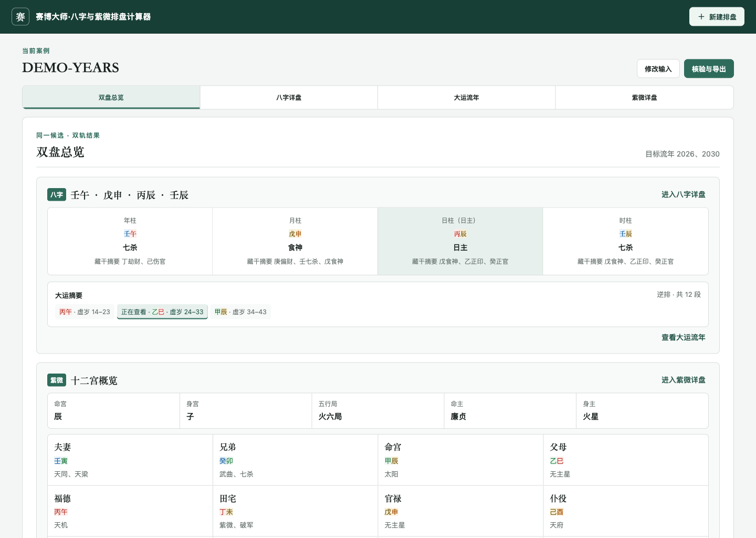
Task: Click the 官禄 戊申 palace cell
Action: pyautogui.click(x=460, y=511)
